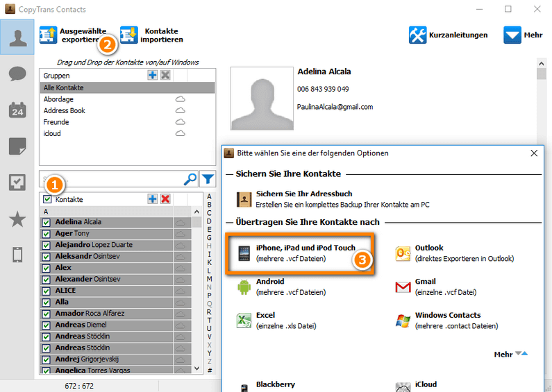Choose Blackberry export option

(x=266, y=385)
